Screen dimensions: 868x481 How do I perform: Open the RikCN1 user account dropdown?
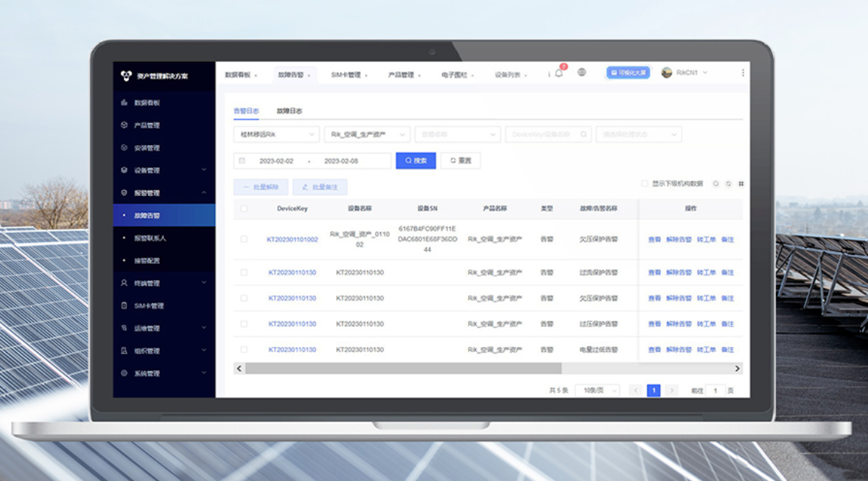685,72
